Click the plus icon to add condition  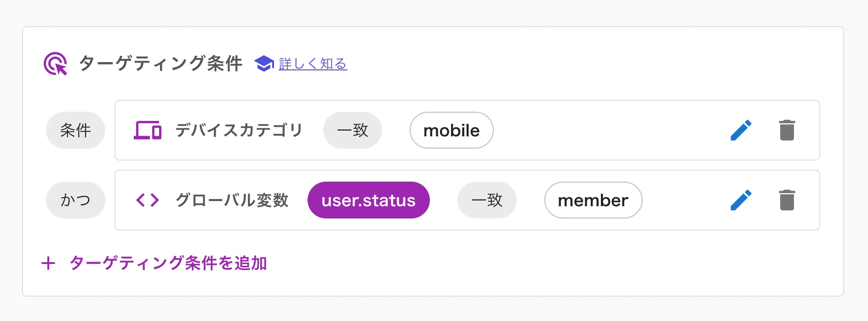click(x=48, y=263)
